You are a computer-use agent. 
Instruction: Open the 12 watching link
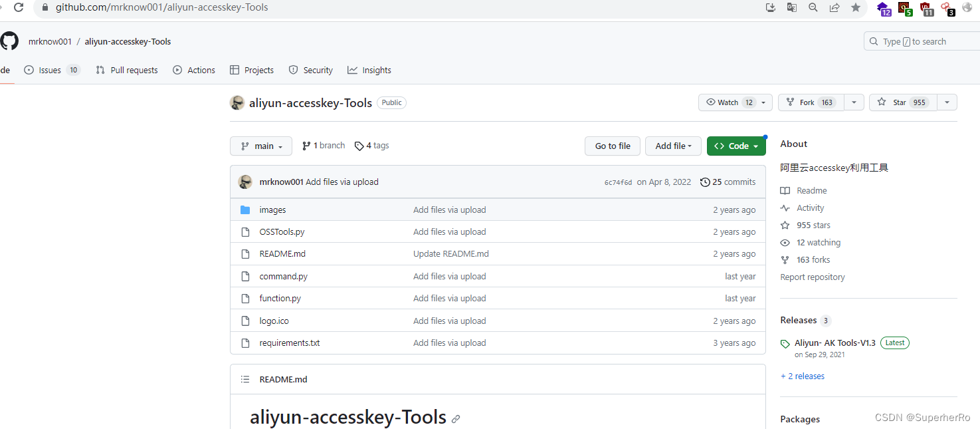point(811,243)
